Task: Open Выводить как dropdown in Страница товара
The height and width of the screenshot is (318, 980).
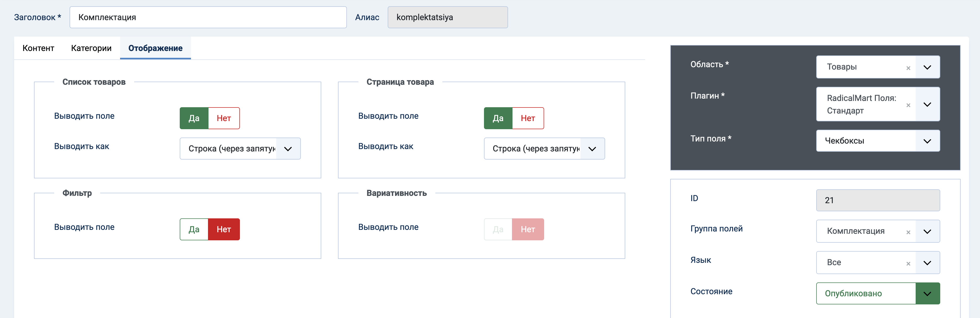Action: [x=544, y=149]
